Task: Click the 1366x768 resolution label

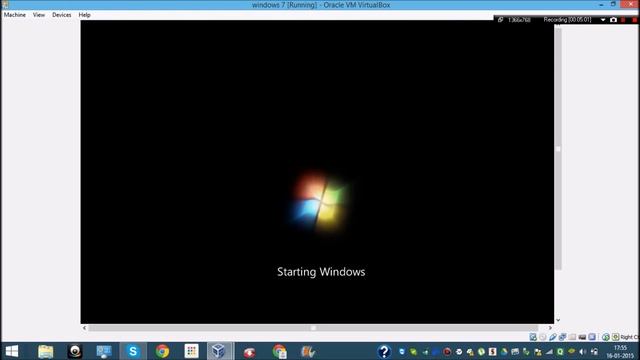Action: [519, 20]
